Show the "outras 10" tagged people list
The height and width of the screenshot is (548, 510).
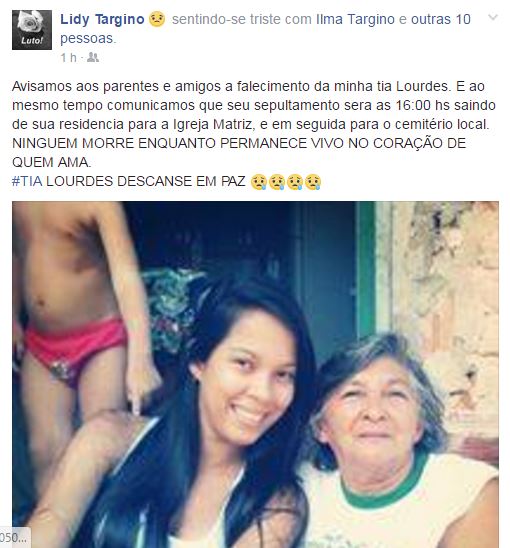click(440, 19)
